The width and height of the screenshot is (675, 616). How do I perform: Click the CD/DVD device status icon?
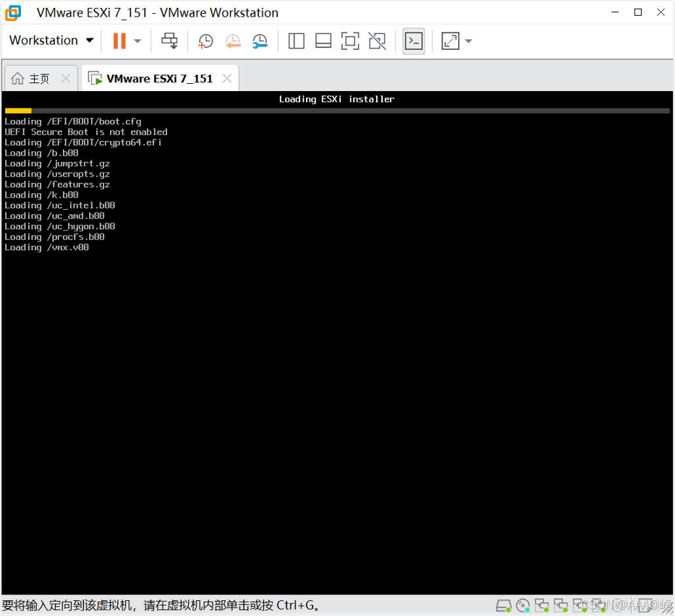pyautogui.click(x=522, y=606)
